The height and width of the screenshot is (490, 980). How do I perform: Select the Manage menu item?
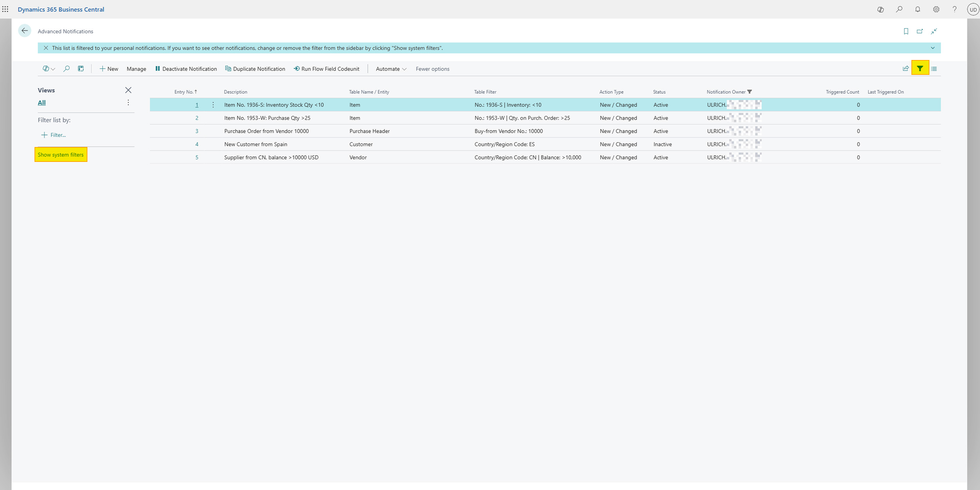[x=136, y=69]
